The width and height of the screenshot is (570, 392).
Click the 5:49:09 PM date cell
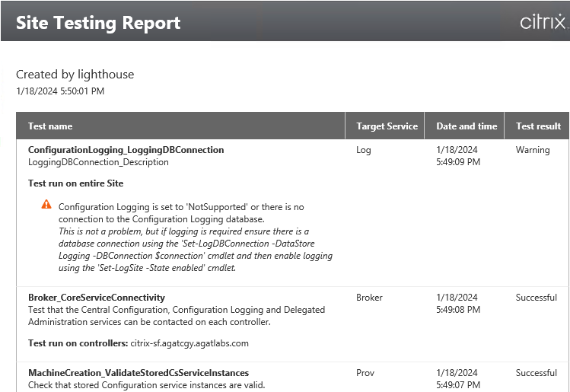click(458, 156)
